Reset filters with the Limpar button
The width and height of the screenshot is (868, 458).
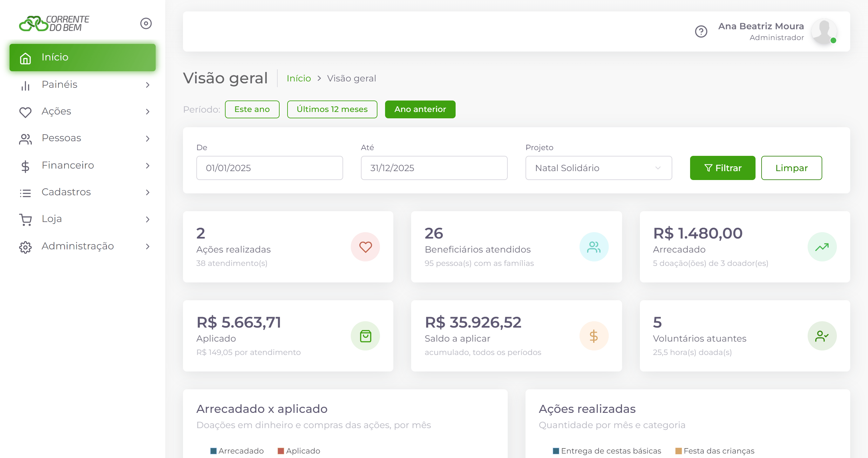point(791,168)
